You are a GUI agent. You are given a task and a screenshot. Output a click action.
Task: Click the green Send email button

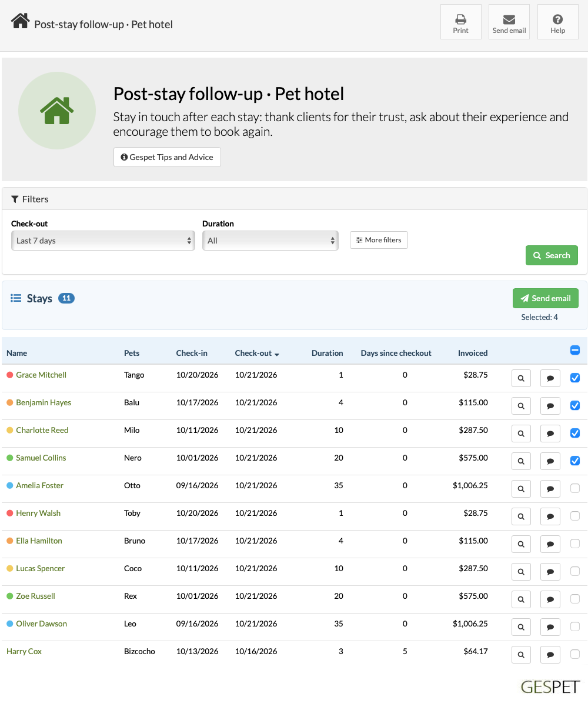coord(546,298)
